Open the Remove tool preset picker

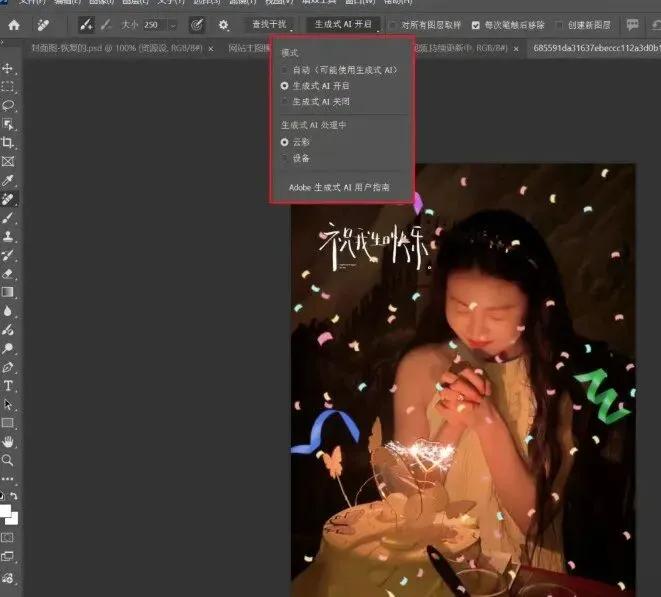click(x=43, y=25)
